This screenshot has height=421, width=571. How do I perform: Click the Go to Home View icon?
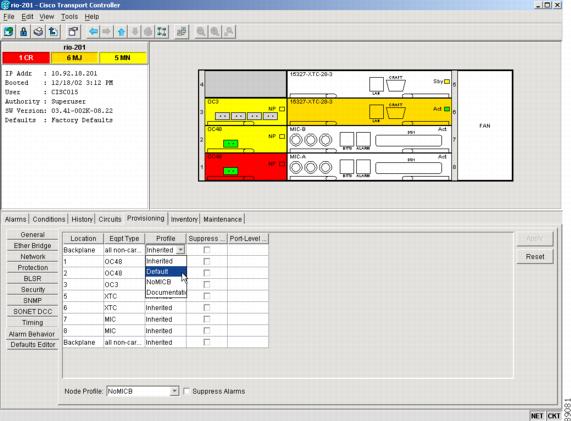point(148,32)
